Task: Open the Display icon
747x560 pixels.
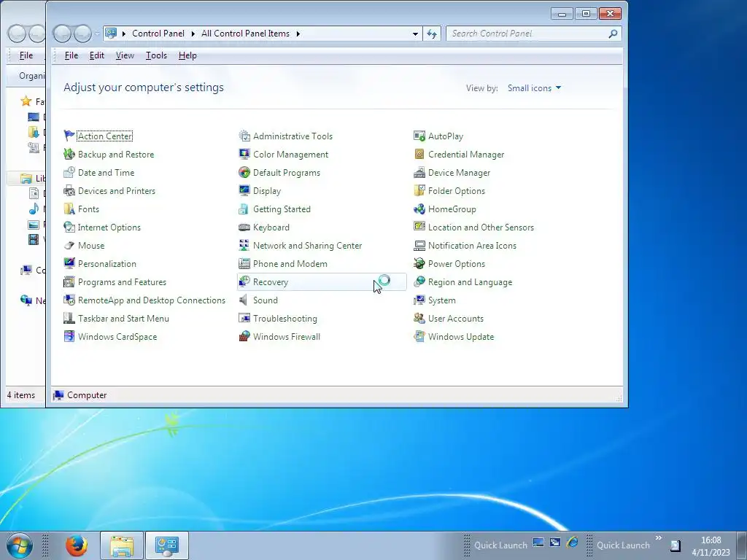Action: point(244,191)
